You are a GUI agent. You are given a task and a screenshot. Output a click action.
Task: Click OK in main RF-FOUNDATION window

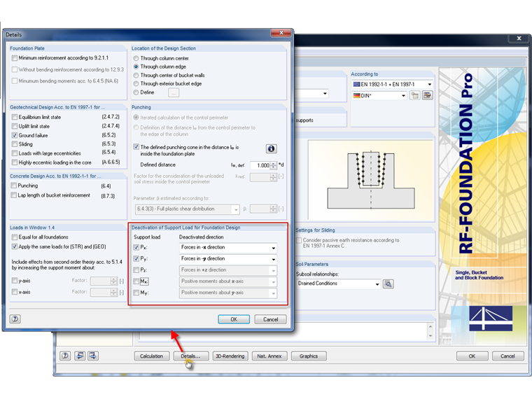pyautogui.click(x=472, y=356)
